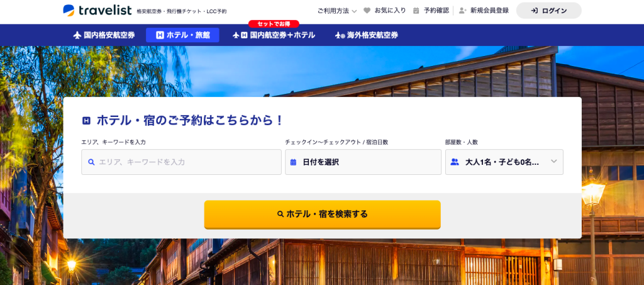644x285 pixels.
Task: Expand the ご利用方法 dropdown chevron
Action: point(355,11)
